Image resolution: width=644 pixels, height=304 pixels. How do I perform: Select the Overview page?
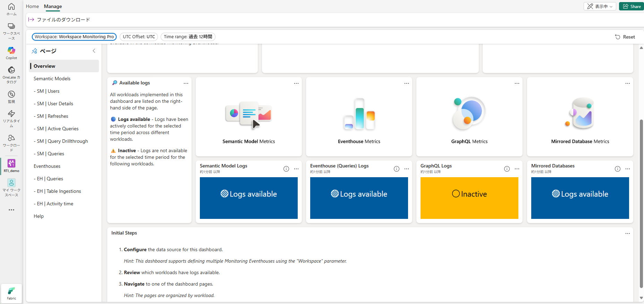(x=64, y=66)
